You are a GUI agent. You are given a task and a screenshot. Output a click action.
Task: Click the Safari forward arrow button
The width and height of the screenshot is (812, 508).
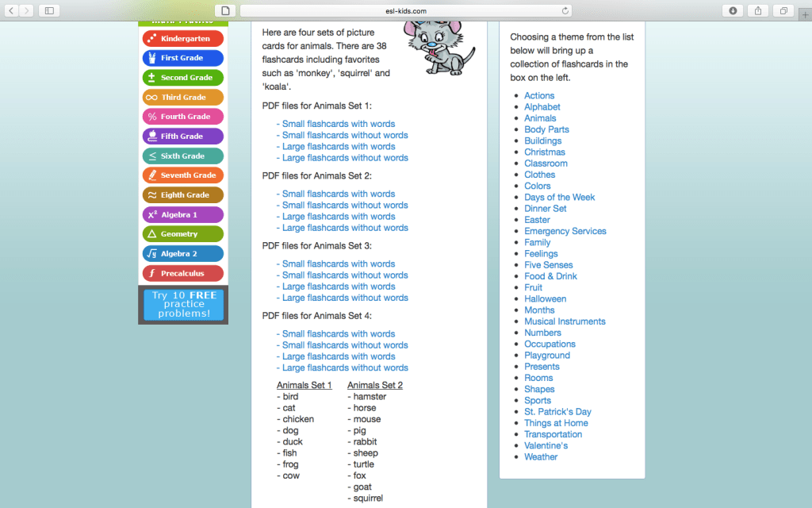[27, 10]
